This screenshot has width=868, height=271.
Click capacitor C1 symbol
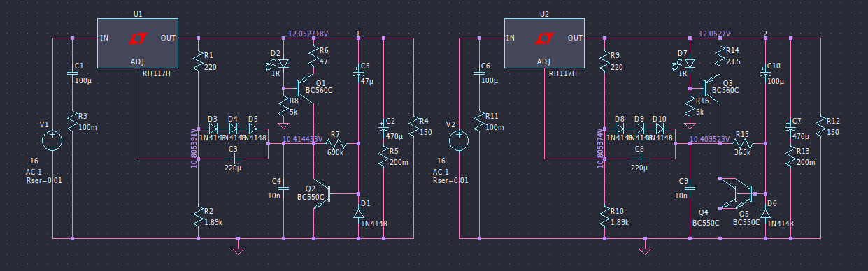click(x=73, y=73)
